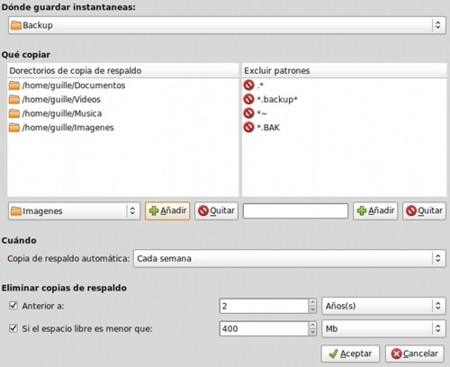450x367 pixels.
Task: Select /home/guille/Videos folder row
Action: click(x=123, y=99)
